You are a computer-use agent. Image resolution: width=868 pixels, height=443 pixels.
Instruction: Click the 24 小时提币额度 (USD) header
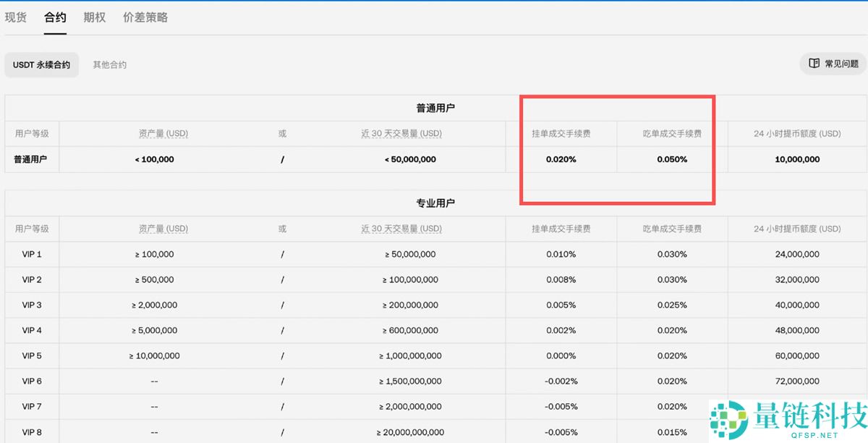796,133
